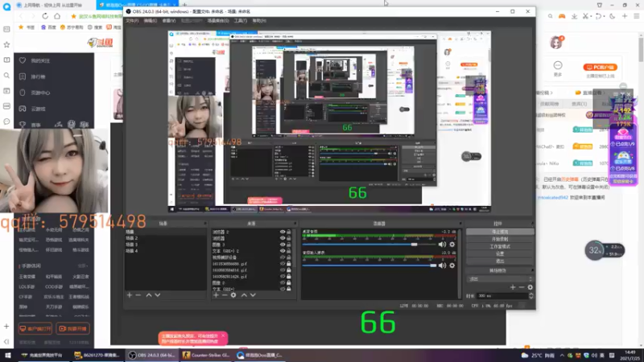Open 设置 button in OBS controls
The width and height of the screenshot is (644, 362).
coord(500,253)
